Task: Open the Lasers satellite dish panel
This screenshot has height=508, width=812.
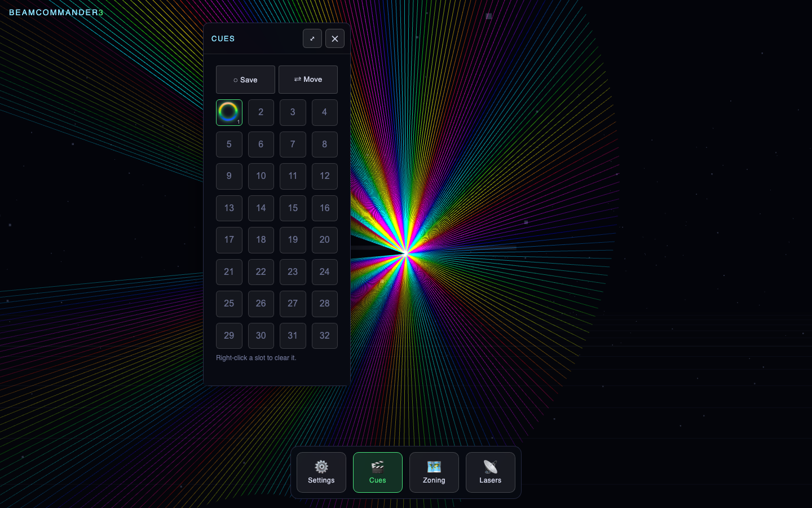Action: coord(491,472)
